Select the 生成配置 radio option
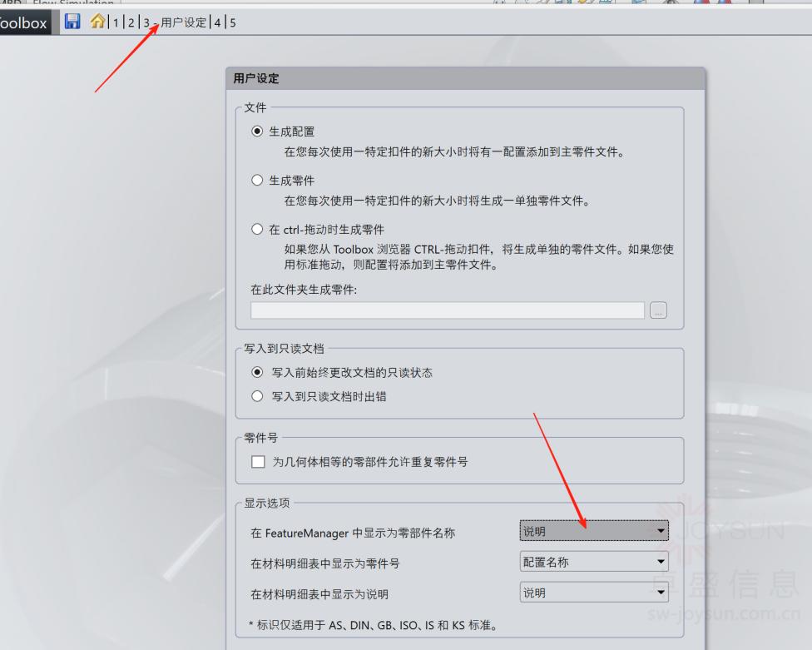Viewport: 812px width, 650px height. (x=257, y=131)
